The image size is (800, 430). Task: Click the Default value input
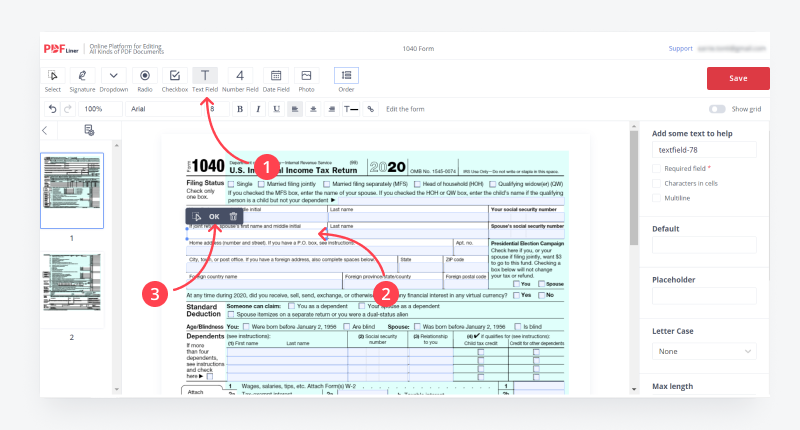pyautogui.click(x=704, y=245)
